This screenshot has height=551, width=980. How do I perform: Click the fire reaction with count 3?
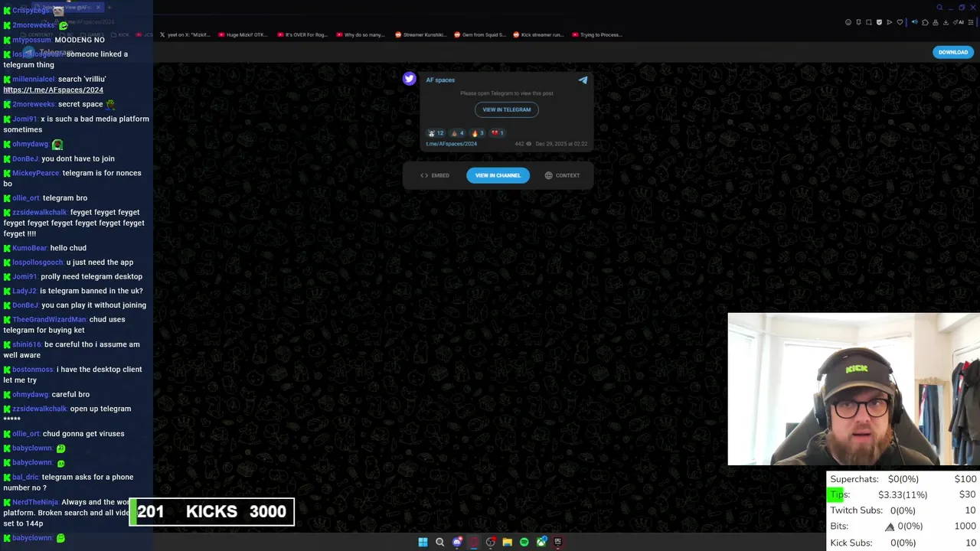pos(478,133)
